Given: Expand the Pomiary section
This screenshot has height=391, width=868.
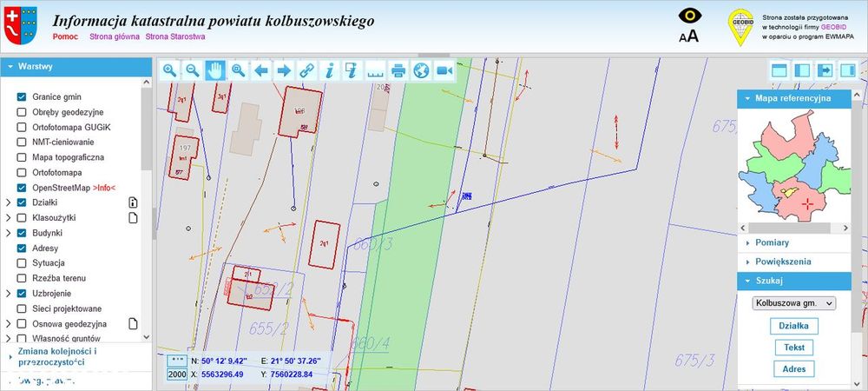Looking at the screenshot, I should (794, 242).
